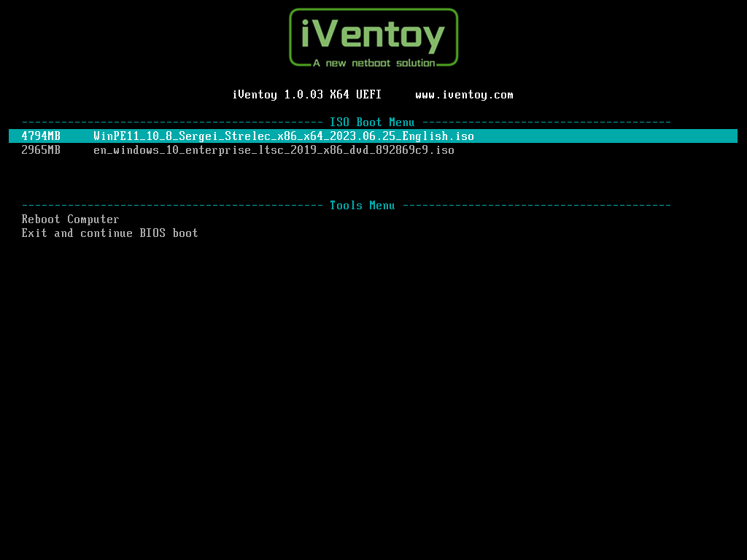The image size is (747, 560).
Task: Select Exit and continue BIOS boot
Action: [109, 233]
